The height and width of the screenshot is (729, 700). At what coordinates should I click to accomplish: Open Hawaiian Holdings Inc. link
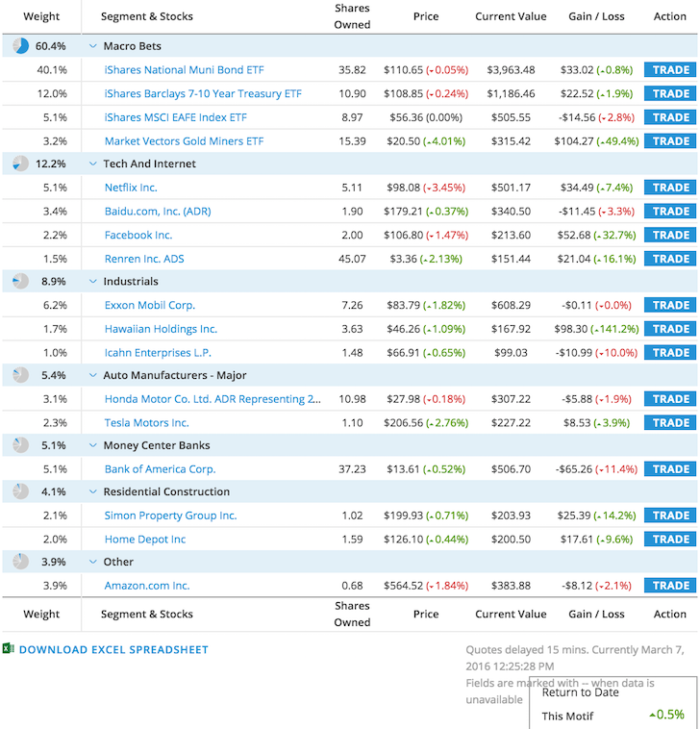[161, 329]
